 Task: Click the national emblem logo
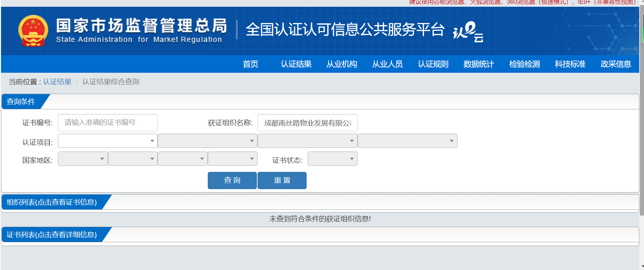click(x=33, y=31)
